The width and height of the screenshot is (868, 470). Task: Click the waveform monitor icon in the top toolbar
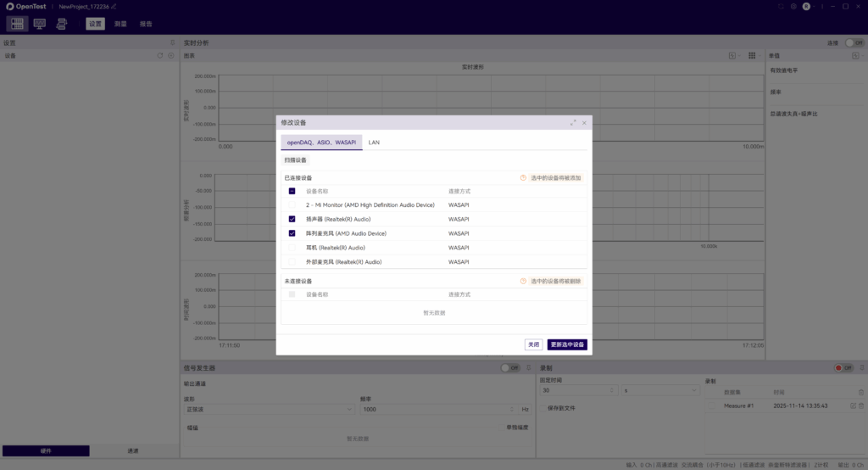39,24
